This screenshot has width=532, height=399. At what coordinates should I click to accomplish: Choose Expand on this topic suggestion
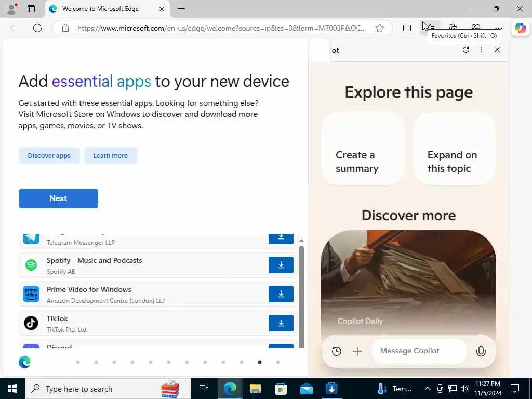click(x=454, y=149)
